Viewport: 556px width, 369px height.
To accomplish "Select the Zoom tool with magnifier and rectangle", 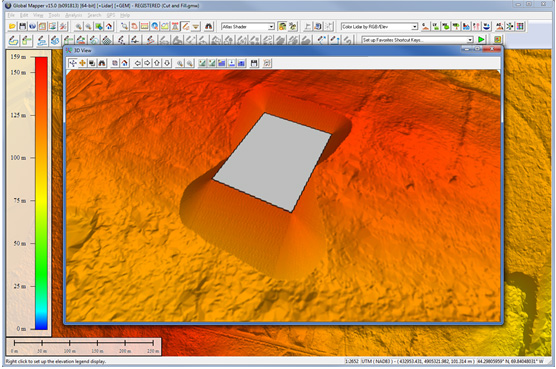I will tap(124, 26).
